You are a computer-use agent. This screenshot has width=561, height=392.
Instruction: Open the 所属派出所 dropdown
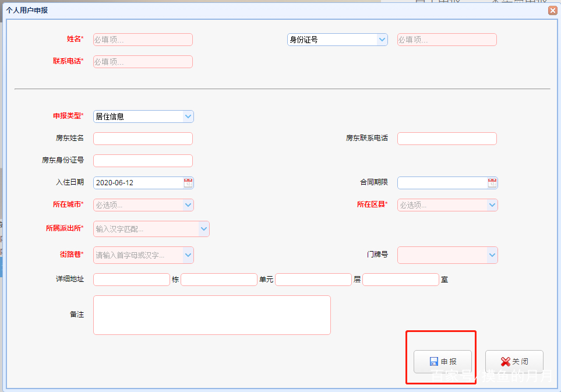(203, 228)
